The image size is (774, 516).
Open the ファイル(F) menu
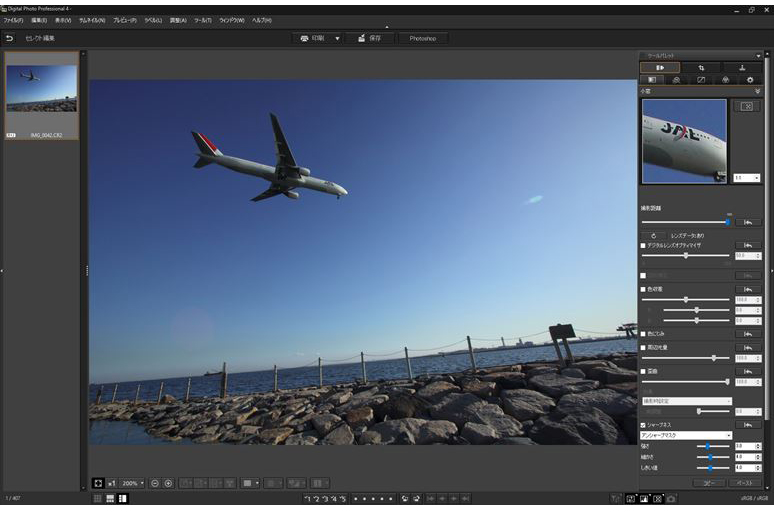pos(13,20)
